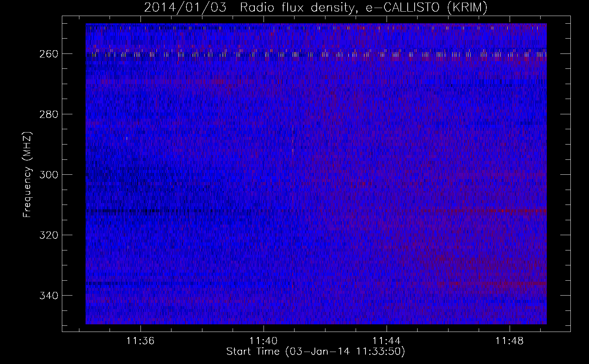Viewport: 589px width, 364px height.
Task: Click the 260 frequency tick label
Action: click(x=48, y=54)
